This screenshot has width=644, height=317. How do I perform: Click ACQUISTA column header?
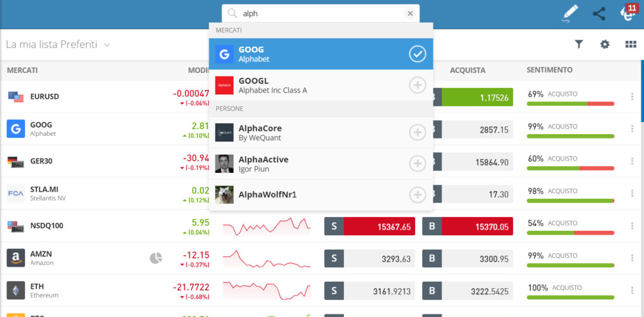[x=467, y=70]
